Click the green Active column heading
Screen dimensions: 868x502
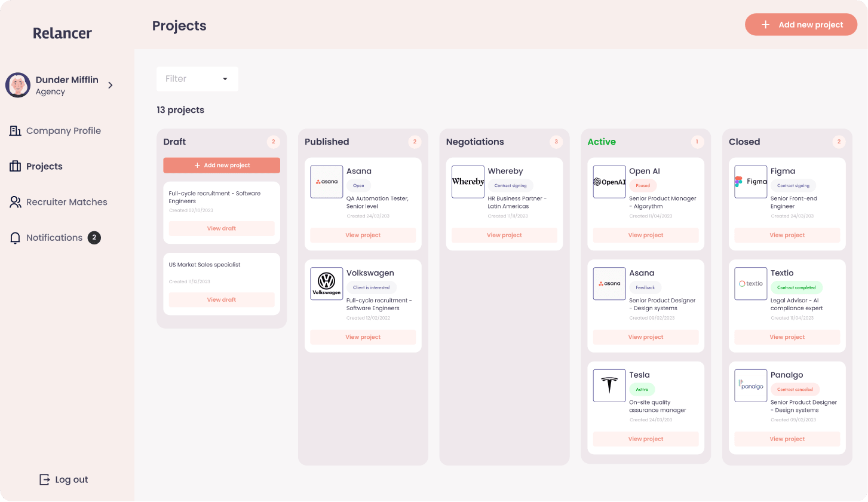click(x=602, y=142)
